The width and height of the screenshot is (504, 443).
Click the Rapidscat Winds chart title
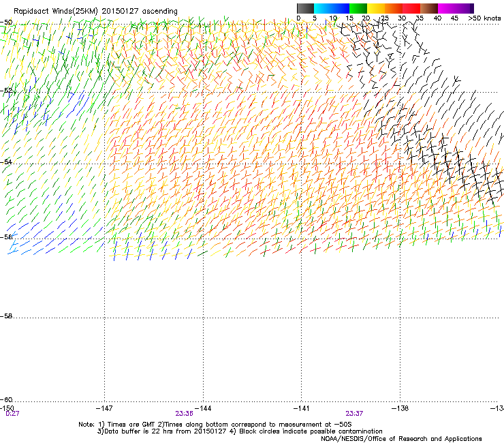pos(95,12)
